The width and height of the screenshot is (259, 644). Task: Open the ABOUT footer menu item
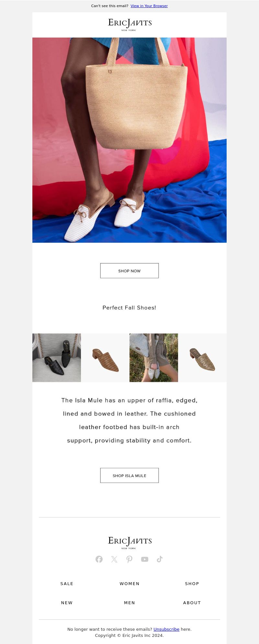[x=192, y=603]
